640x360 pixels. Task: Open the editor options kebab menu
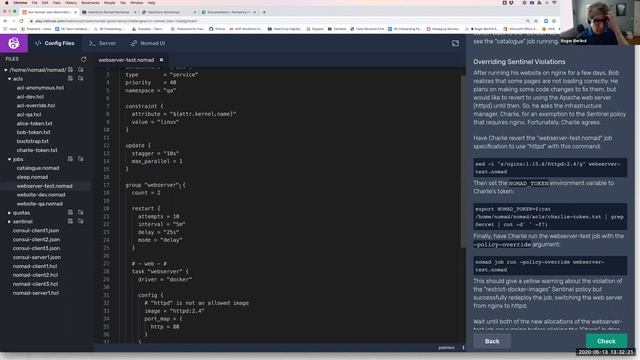coord(463,348)
